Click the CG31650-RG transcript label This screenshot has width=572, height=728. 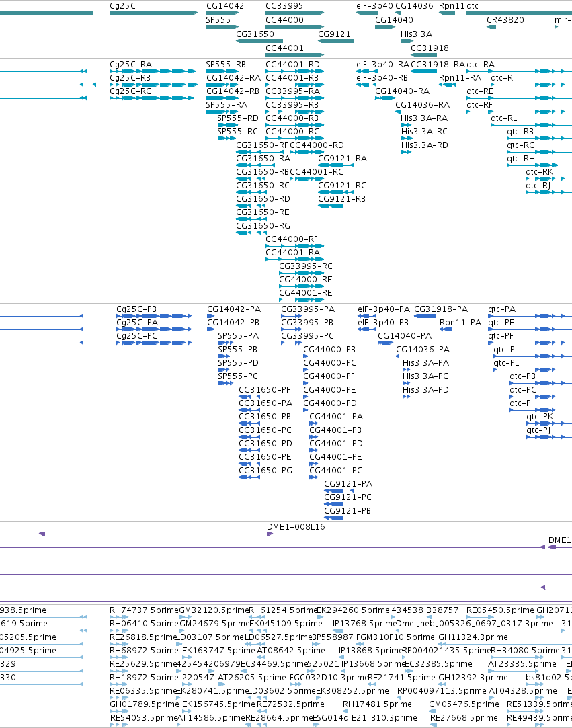263,226
